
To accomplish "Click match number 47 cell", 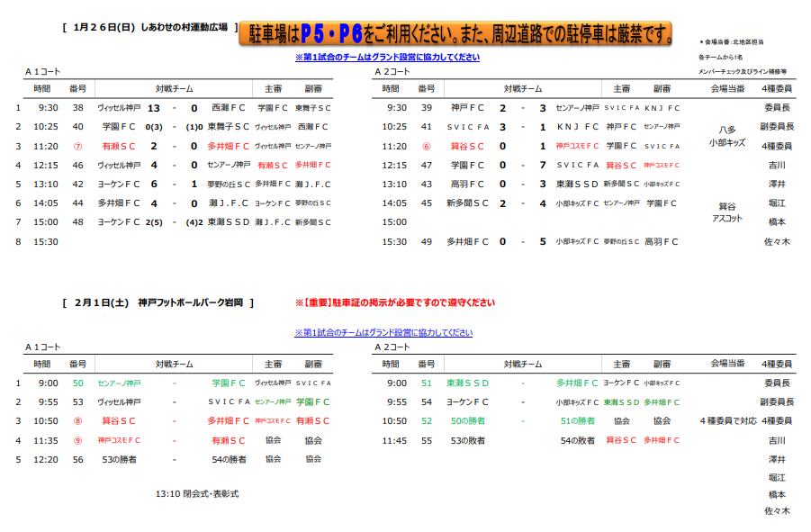I will tap(426, 165).
